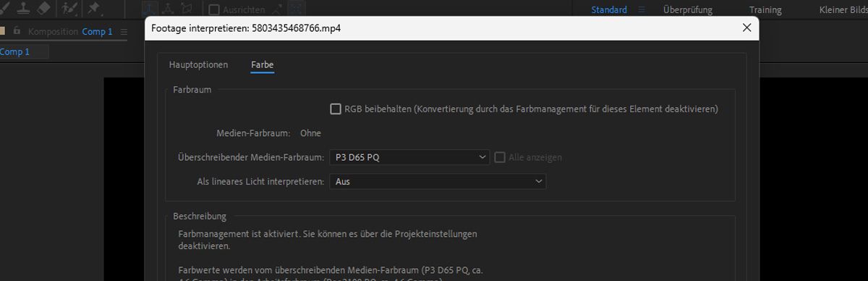Switch to Training workspace
The image size is (868, 281).
click(765, 9)
